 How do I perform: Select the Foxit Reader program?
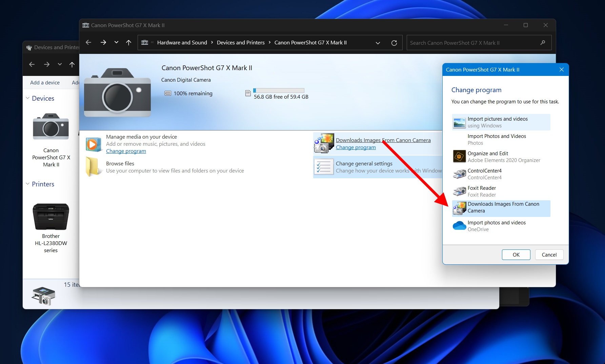coord(501,191)
